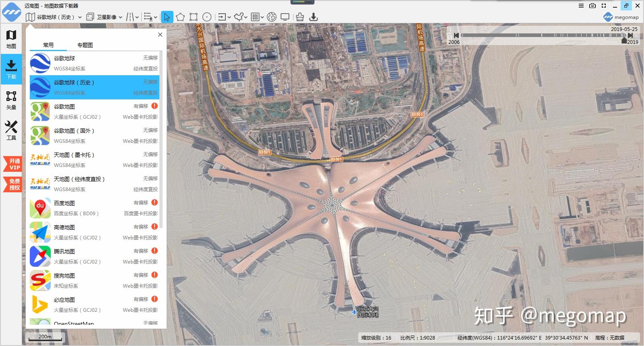The height and width of the screenshot is (346, 644).
Task: Take a screenshot with camera icon
Action: (592, 6)
